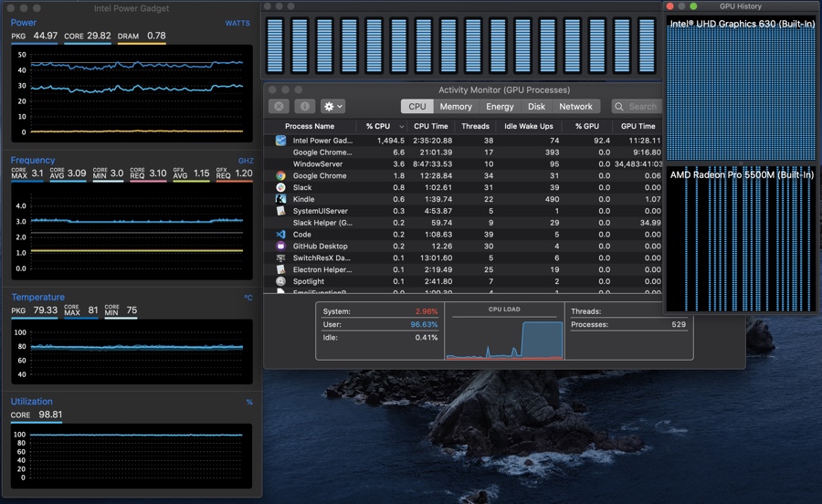Click the SwitchResX Daemon process icon
The height and width of the screenshot is (504, 822).
[281, 257]
